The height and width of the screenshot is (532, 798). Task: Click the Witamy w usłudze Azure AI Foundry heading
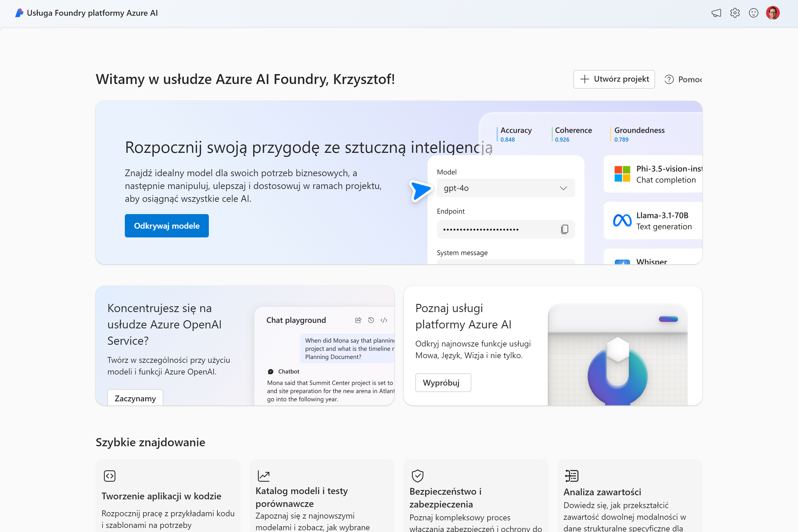(x=245, y=79)
